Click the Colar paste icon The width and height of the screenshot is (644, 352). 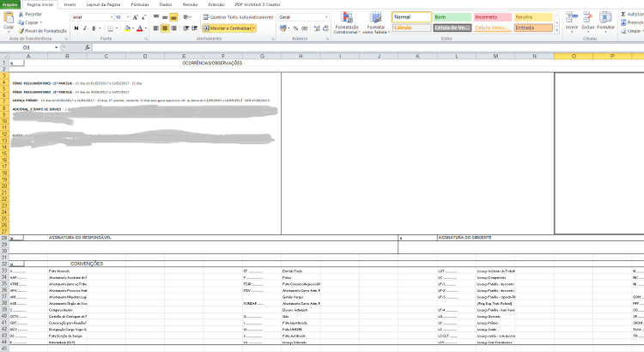click(x=9, y=19)
